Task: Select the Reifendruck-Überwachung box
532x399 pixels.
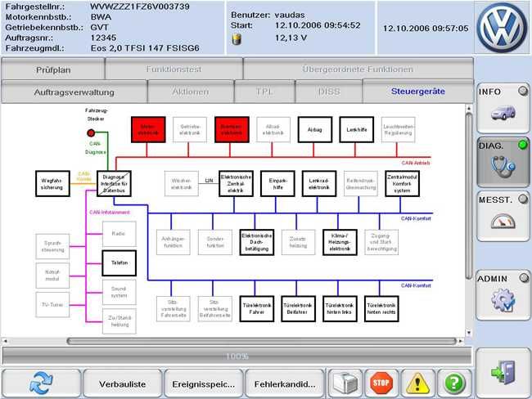Action: [x=361, y=184]
